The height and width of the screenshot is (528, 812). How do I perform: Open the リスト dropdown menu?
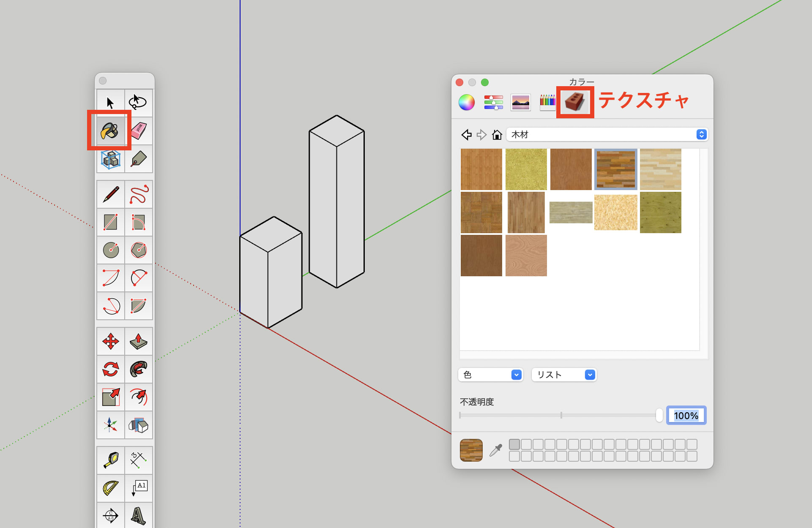(x=564, y=375)
